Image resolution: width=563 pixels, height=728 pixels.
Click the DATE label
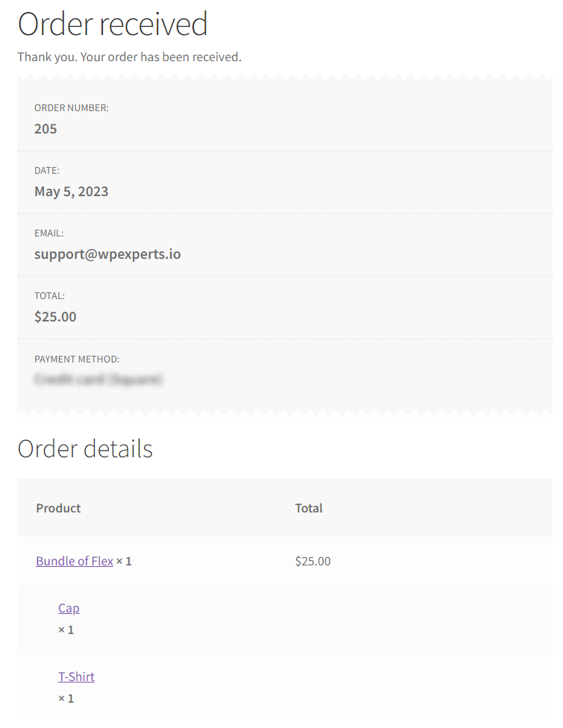[47, 170]
